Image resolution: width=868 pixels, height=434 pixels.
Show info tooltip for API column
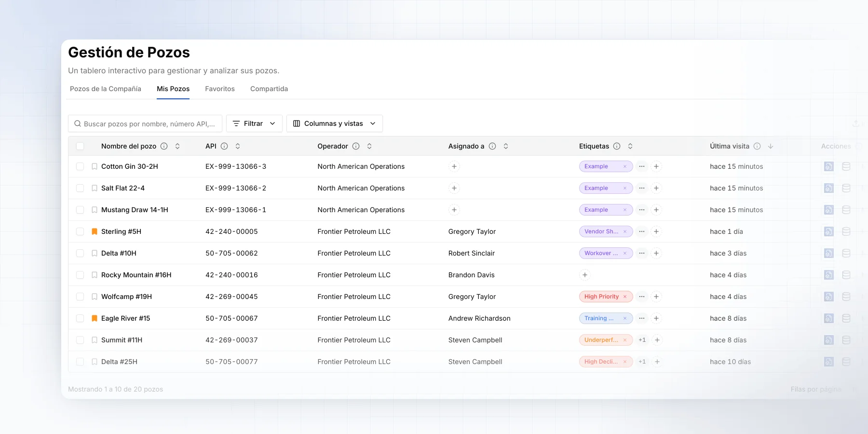click(x=224, y=146)
